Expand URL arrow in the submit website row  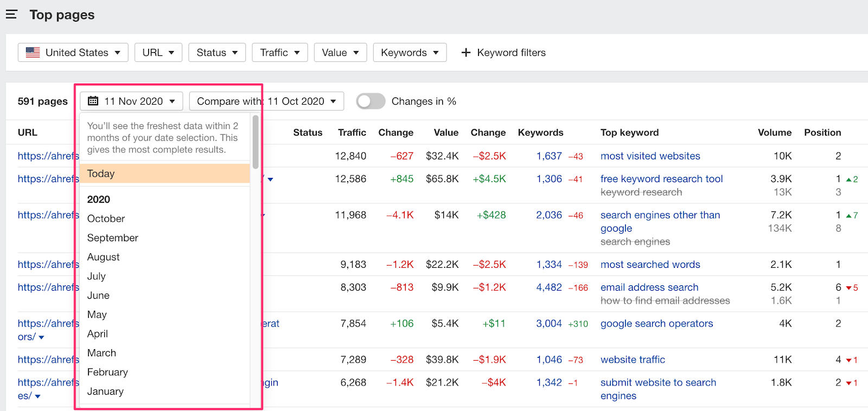coord(37,396)
